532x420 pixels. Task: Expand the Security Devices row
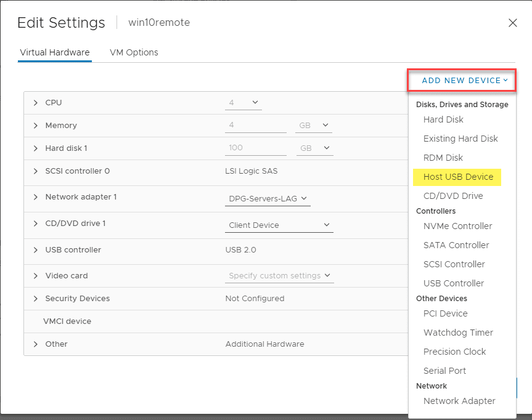point(36,299)
